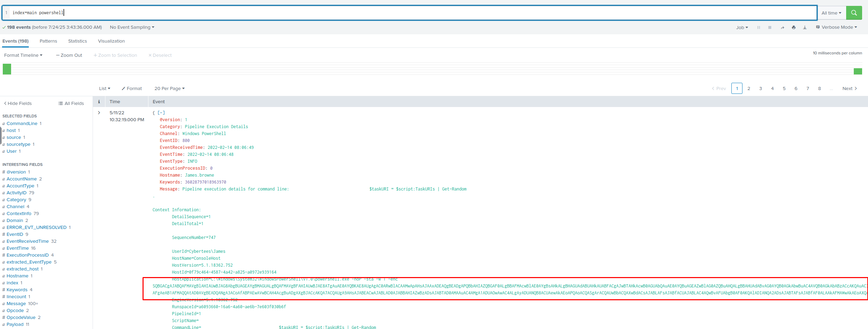The image size is (868, 329).
Task: Click the event timestamp 5/11/22
Action: click(x=117, y=113)
